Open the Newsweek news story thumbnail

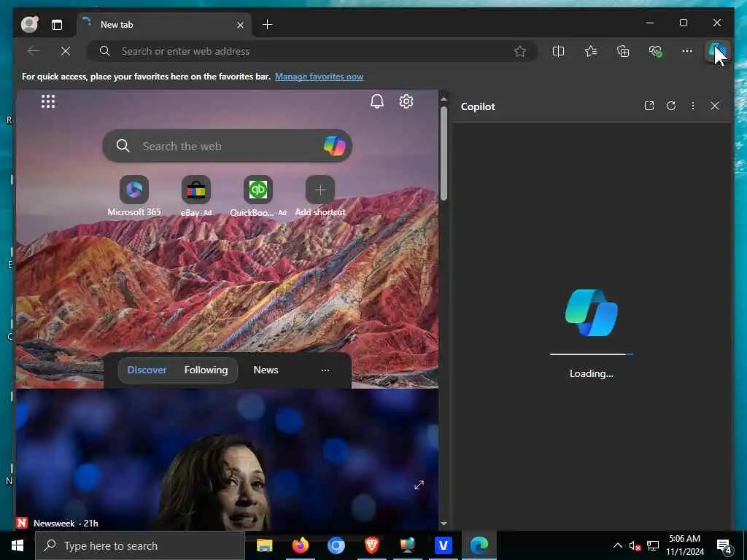[x=228, y=460]
